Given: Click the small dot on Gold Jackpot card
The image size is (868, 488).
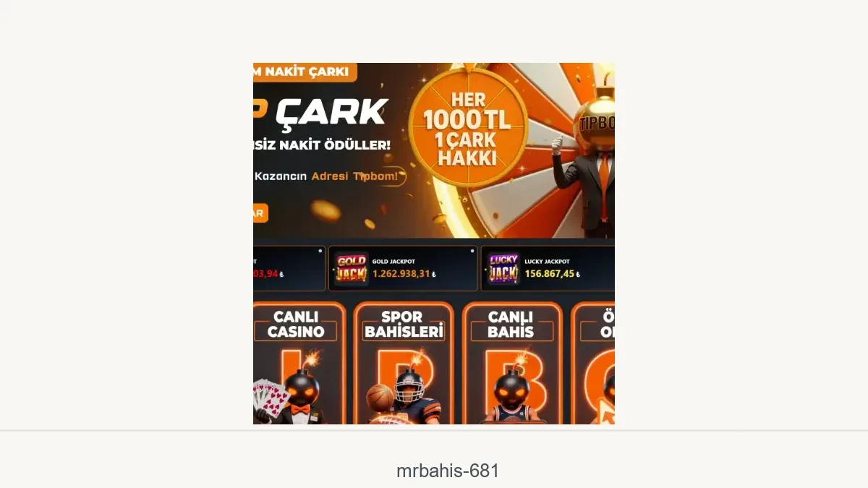Looking at the screenshot, I should click(472, 251).
